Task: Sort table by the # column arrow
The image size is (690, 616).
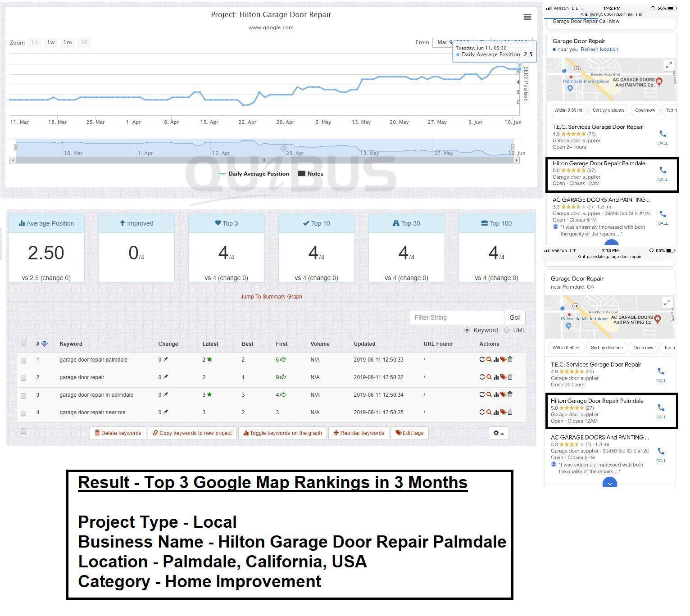Action: tap(44, 344)
